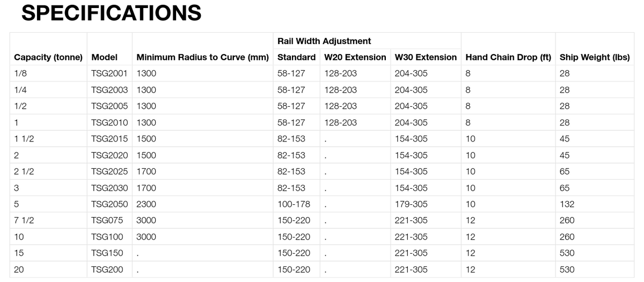Click model TSG2050 cell
This screenshot has width=644, height=282.
pos(109,204)
